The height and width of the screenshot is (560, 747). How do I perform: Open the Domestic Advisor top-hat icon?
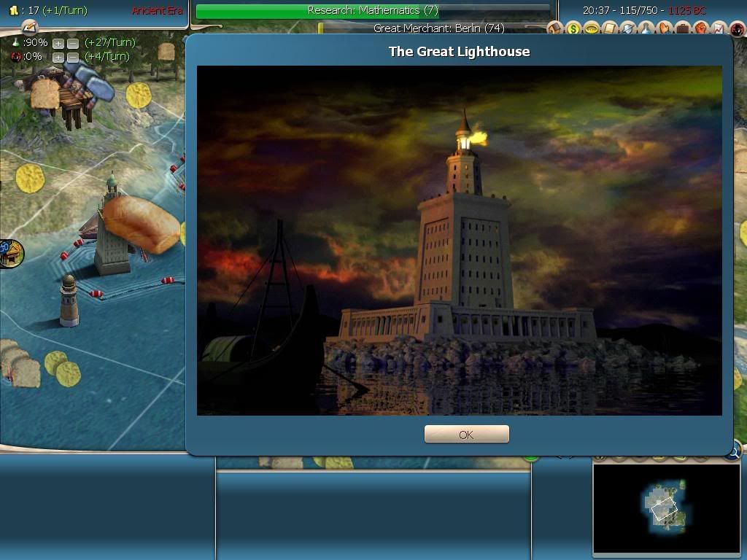pyautogui.click(x=554, y=28)
